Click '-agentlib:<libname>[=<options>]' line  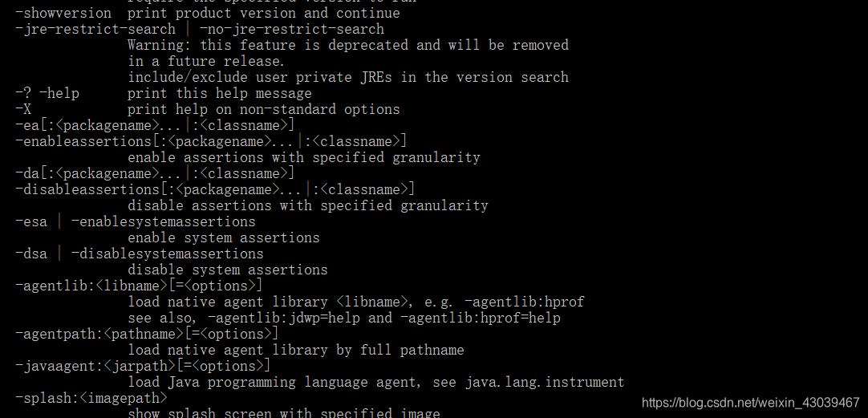(139, 286)
